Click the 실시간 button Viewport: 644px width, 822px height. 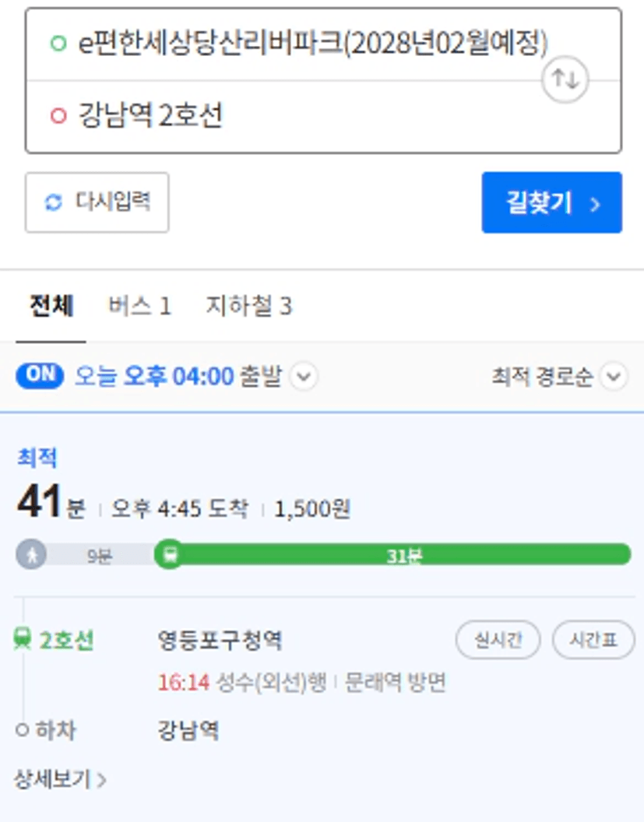pos(498,640)
